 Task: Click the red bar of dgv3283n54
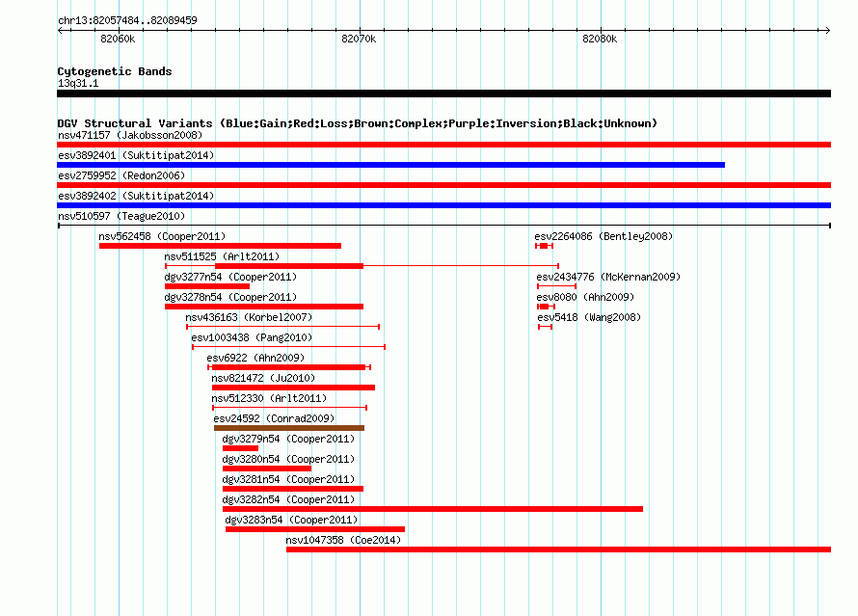(x=315, y=529)
